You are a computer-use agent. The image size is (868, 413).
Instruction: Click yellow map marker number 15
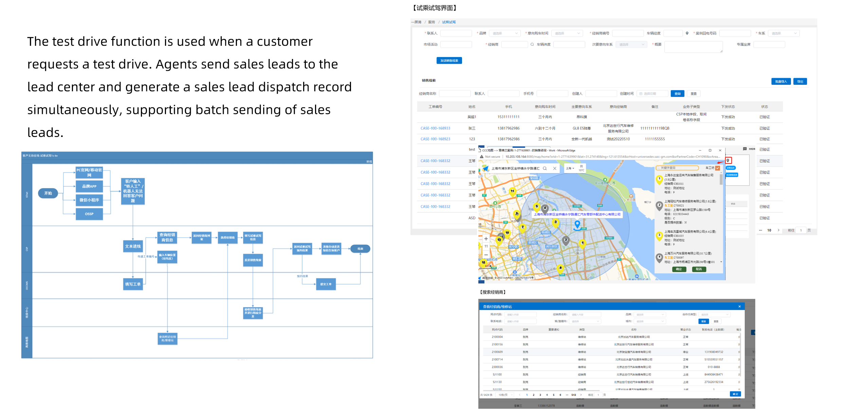pos(483,263)
